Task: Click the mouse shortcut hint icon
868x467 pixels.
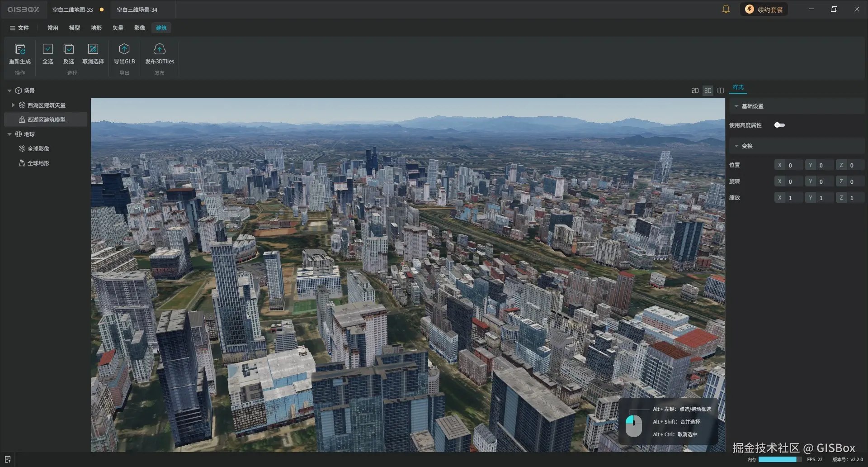Action: [x=634, y=425]
